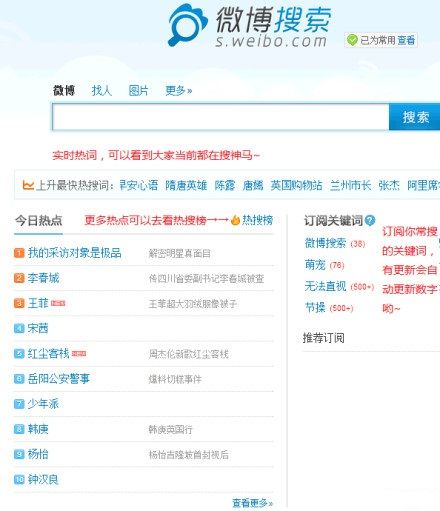This screenshot has width=440, height=511.
Task: Switch to the 图片 search tab
Action: coord(138,90)
